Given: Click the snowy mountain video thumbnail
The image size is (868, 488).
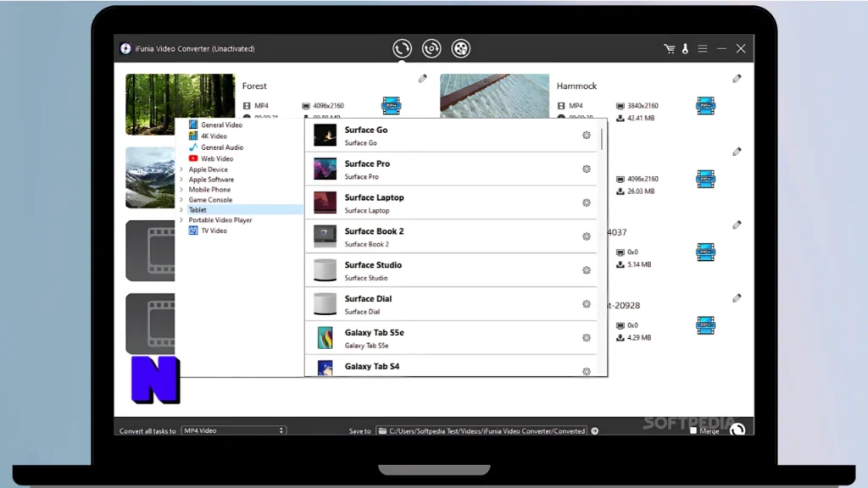Looking at the screenshot, I should 150,178.
